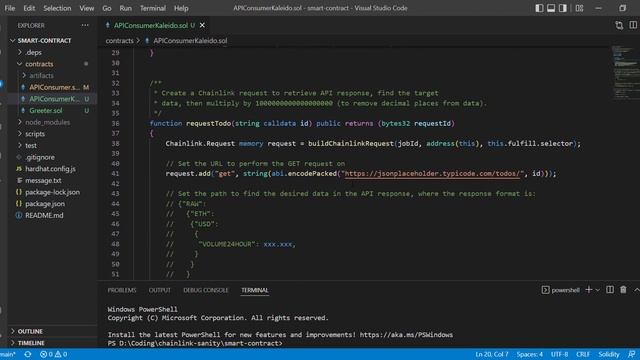Screen dimensions: 640x360
Task: Expand test folder
Action: point(31,145)
